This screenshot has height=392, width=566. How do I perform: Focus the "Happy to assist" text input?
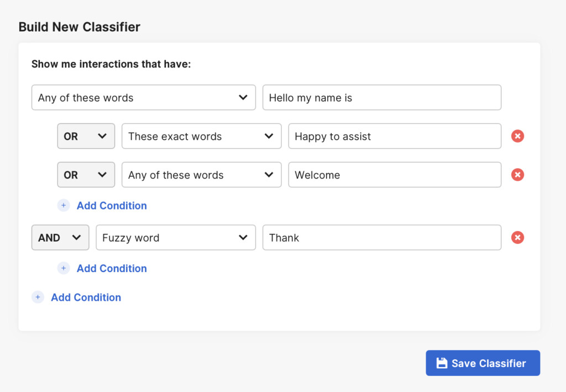click(x=394, y=136)
